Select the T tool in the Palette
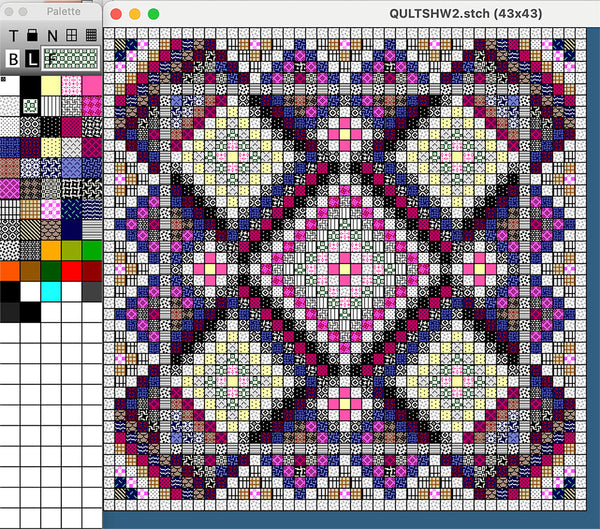 click(13, 35)
